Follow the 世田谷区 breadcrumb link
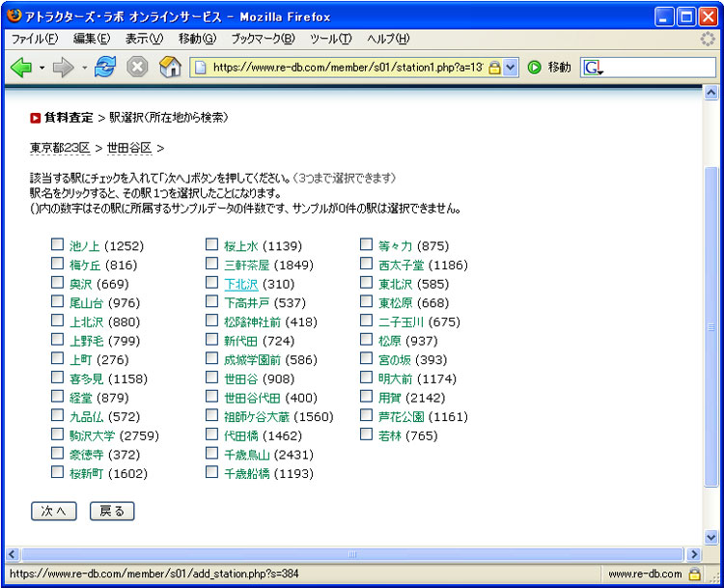724x588 pixels. tap(129, 149)
